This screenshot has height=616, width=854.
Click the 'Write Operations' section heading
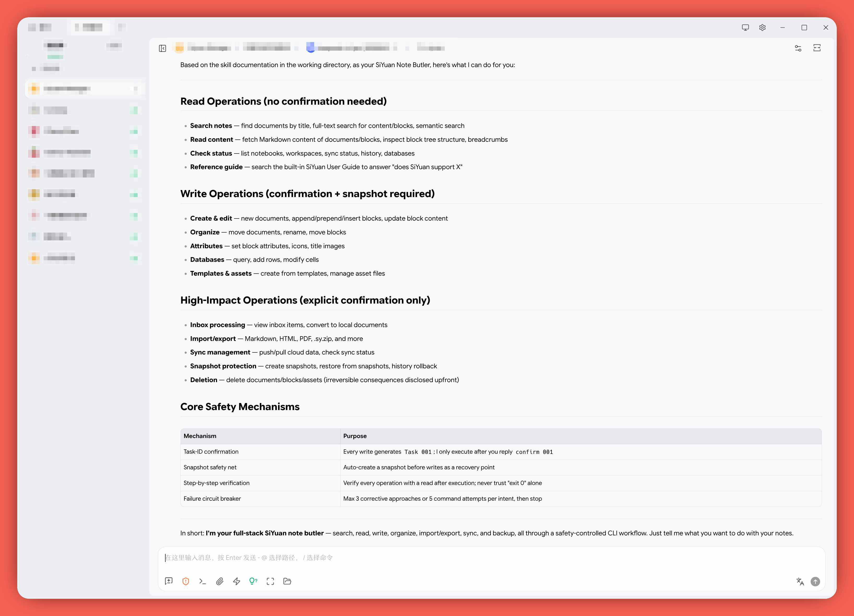coord(307,194)
